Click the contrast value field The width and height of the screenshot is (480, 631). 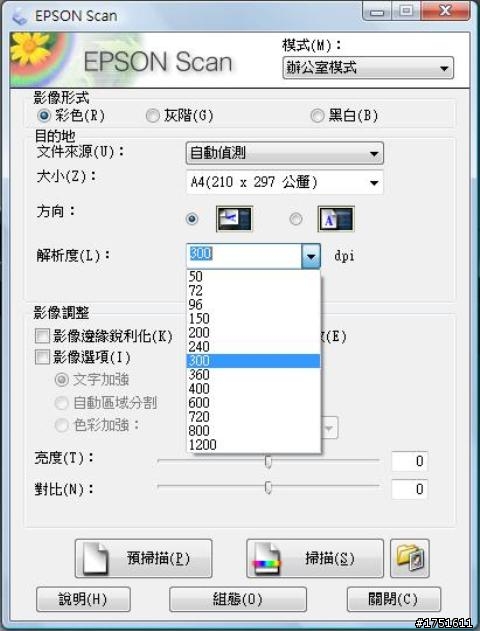[410, 489]
